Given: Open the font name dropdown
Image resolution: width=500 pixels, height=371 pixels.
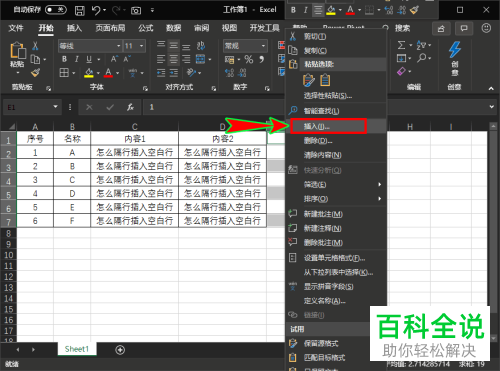Looking at the screenshot, I should [118, 46].
